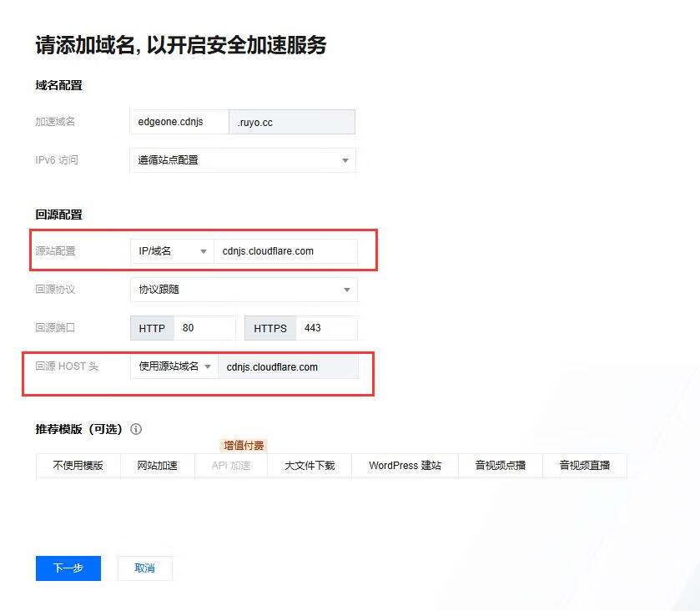
Task: Expand the IP/域名 origin type dropdown
Action: point(171,251)
